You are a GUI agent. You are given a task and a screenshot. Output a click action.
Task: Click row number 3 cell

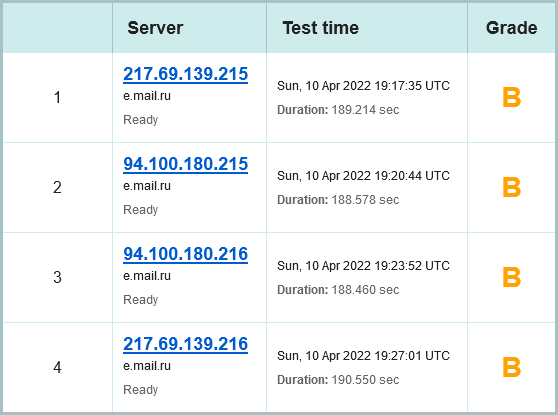pos(58,278)
